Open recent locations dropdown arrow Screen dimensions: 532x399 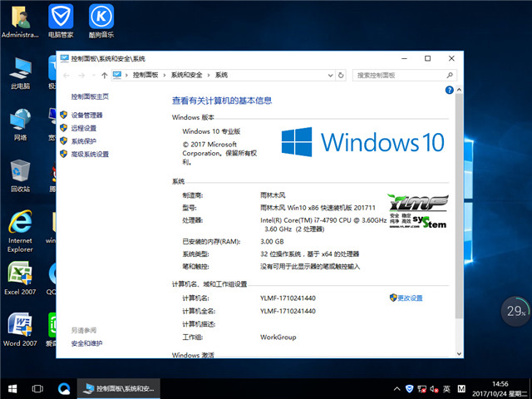pos(94,76)
